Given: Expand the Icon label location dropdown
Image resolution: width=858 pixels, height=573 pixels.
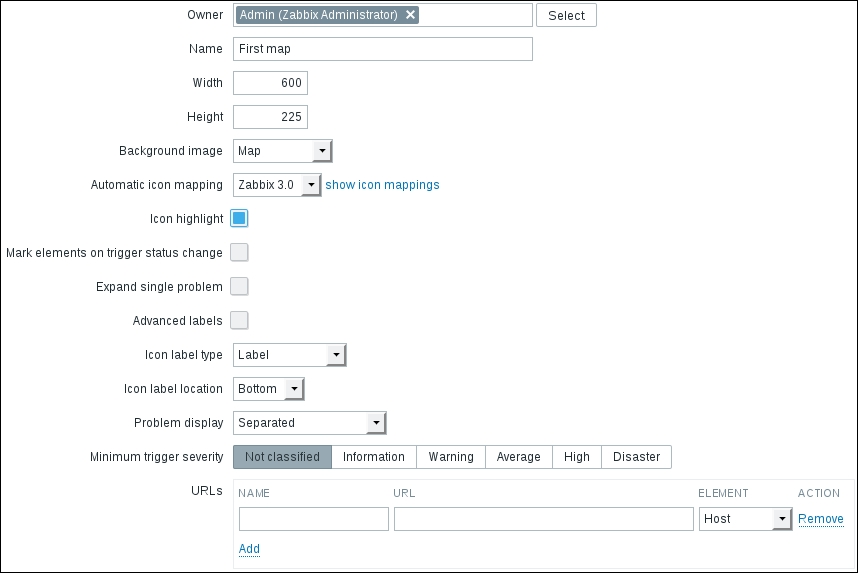Looking at the screenshot, I should 268,389.
